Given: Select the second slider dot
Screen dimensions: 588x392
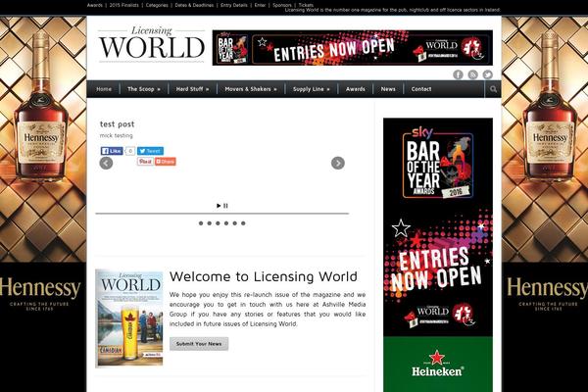Looking at the screenshot, I should tap(210, 223).
